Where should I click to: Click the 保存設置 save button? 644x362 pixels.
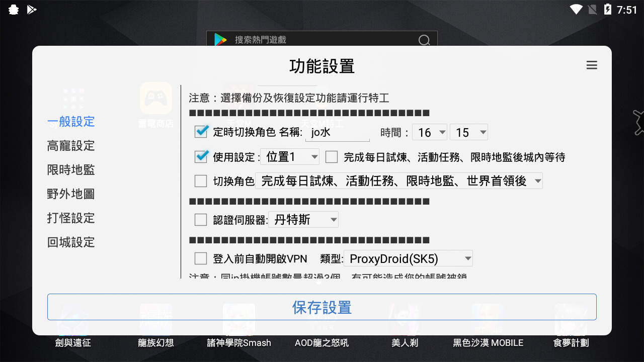[322, 307]
